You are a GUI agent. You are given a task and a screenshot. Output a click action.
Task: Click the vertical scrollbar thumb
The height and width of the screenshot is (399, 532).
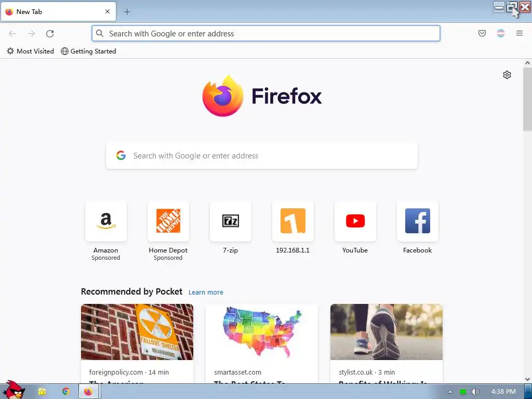pyautogui.click(x=527, y=99)
